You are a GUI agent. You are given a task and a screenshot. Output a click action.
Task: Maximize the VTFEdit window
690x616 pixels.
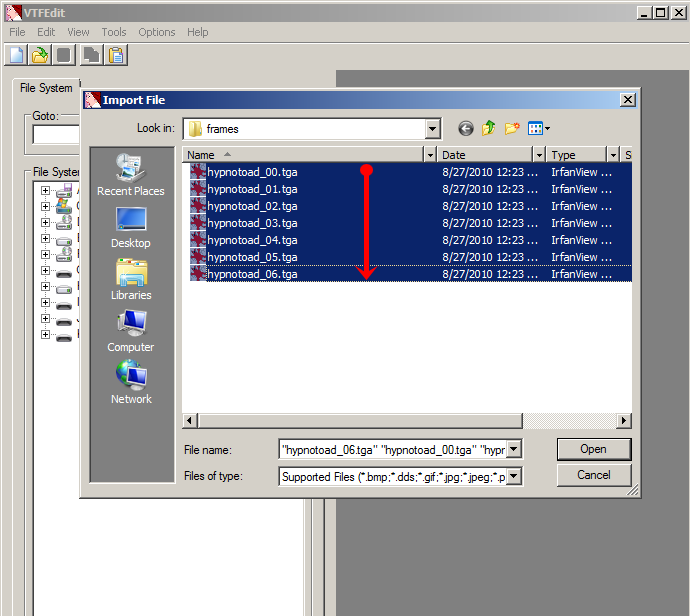pyautogui.click(x=660, y=13)
